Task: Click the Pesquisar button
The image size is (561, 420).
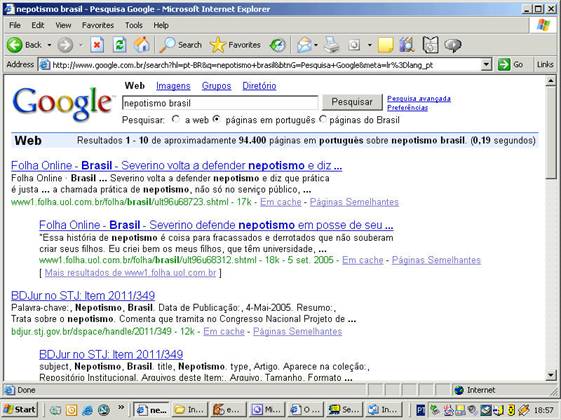Action: [352, 102]
